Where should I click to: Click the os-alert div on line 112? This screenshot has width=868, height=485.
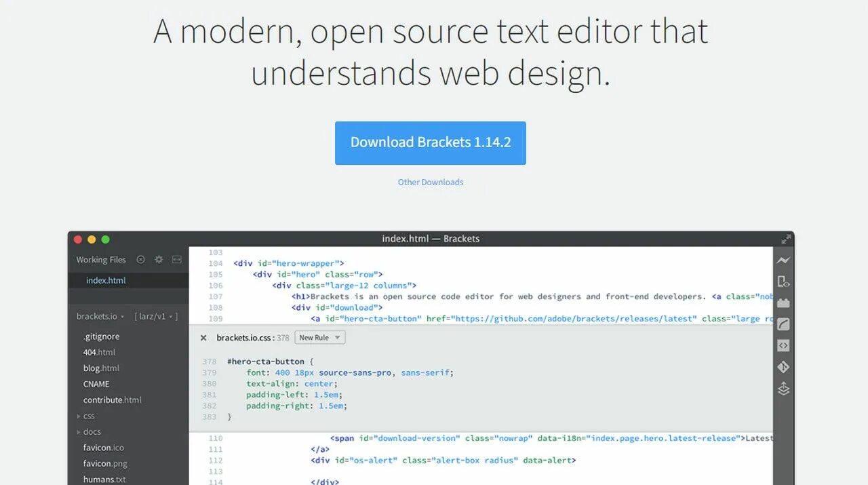[443, 460]
